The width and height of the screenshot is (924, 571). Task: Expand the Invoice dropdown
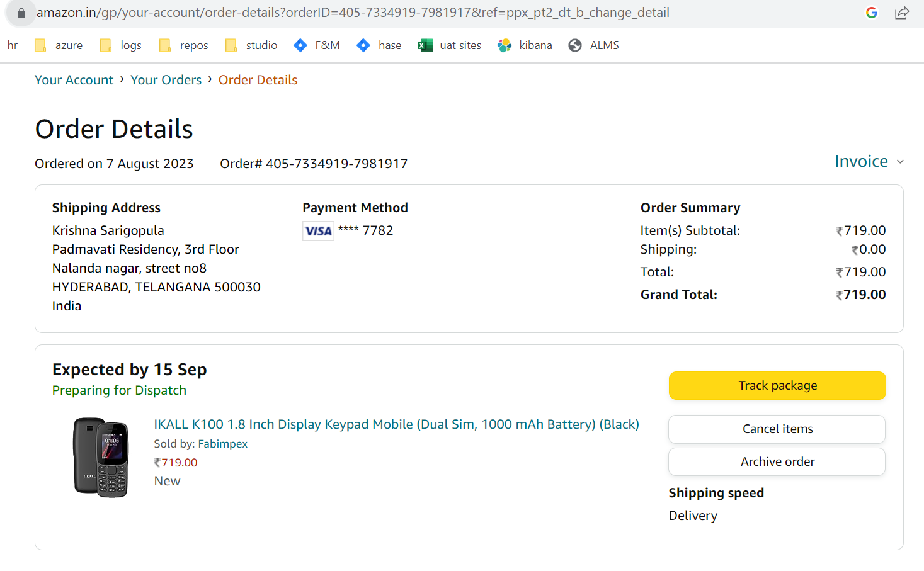(869, 162)
